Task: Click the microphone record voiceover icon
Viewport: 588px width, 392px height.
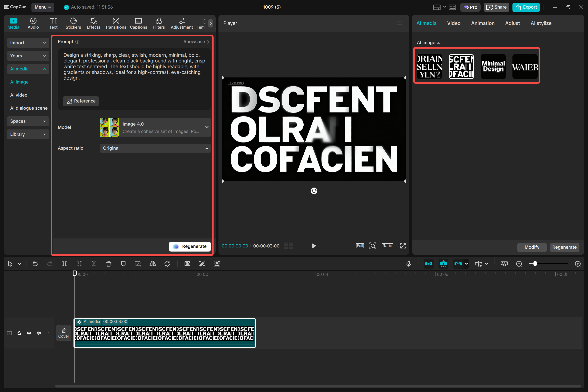Action: (409, 264)
